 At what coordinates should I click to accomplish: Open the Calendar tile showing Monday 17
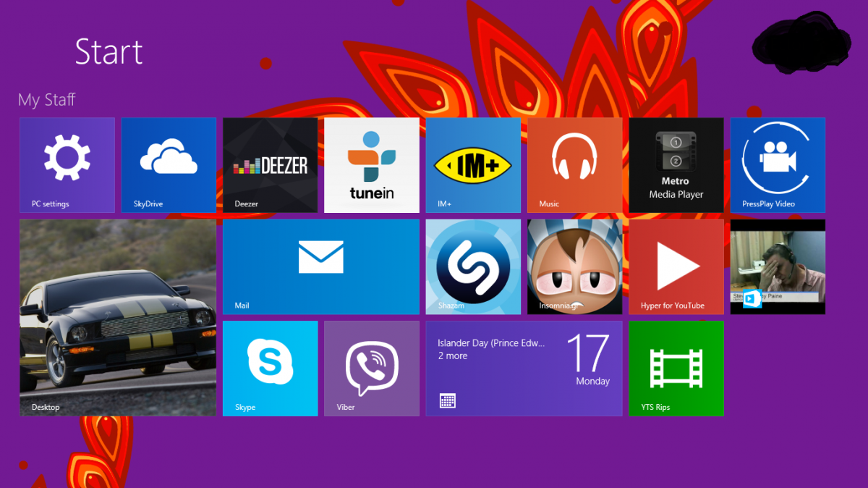[x=524, y=369]
